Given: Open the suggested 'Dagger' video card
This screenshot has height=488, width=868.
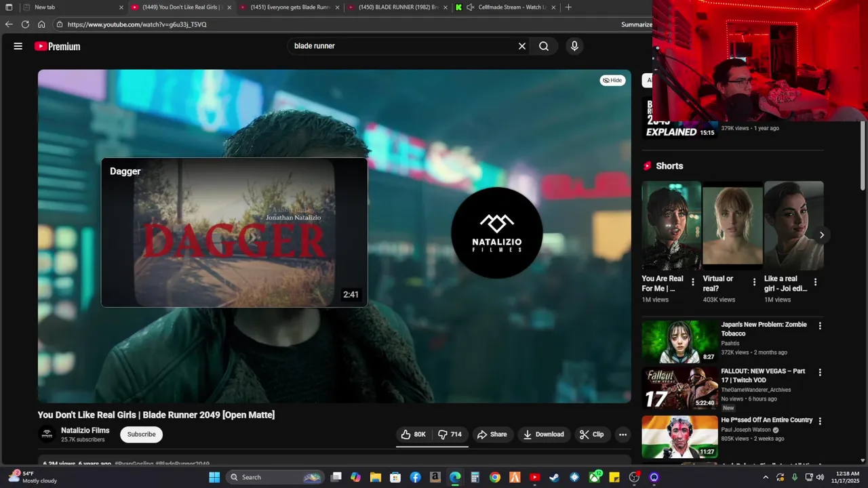Looking at the screenshot, I should click(x=235, y=232).
